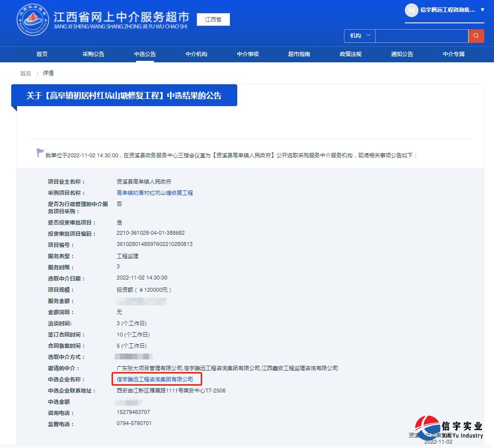Open the 中介机构 menu
This screenshot has height=448, width=494.
pyautogui.click(x=196, y=54)
